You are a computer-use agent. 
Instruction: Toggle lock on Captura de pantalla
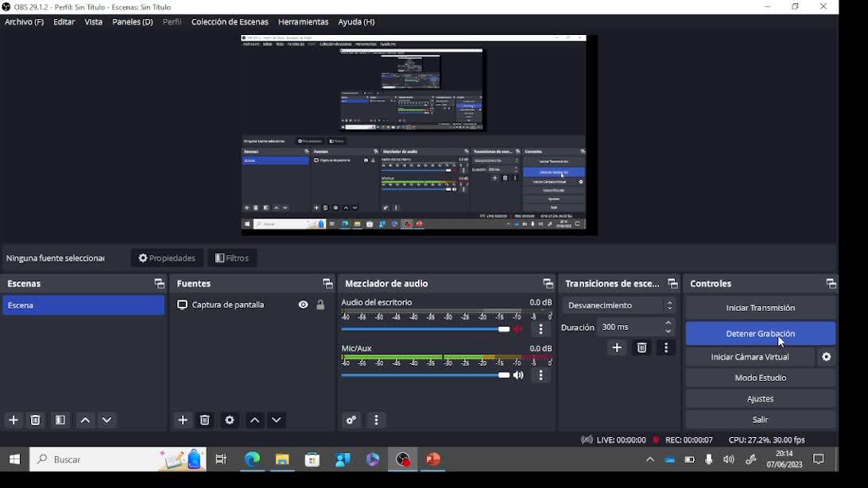coord(320,305)
